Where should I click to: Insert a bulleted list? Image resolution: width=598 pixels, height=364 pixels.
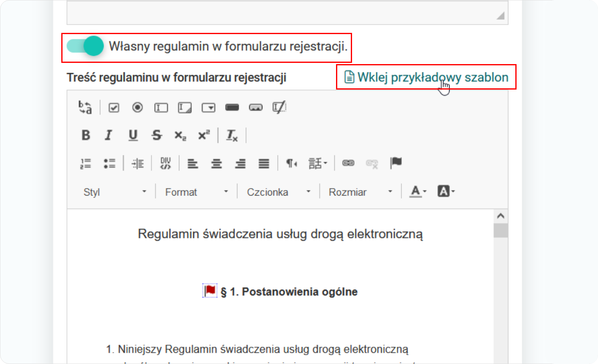pyautogui.click(x=109, y=164)
